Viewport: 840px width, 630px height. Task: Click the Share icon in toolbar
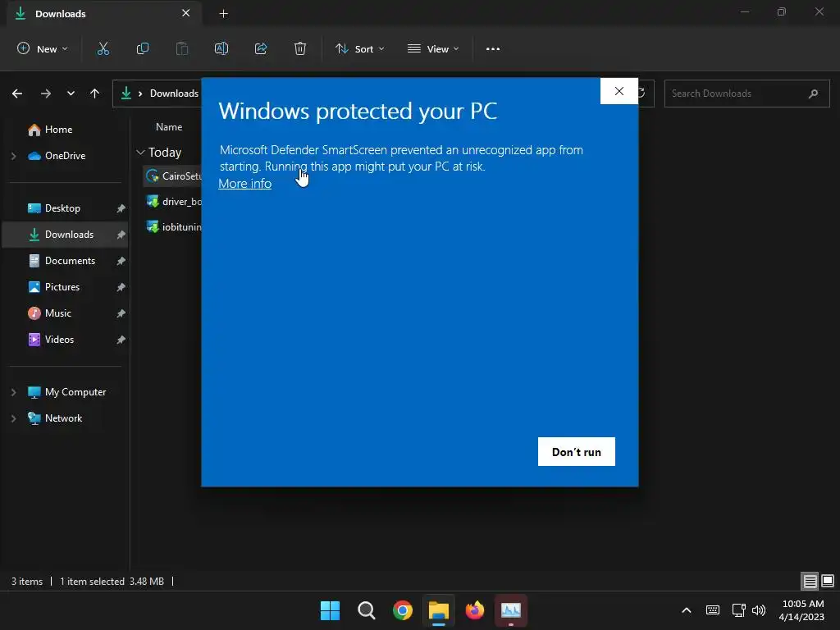tap(261, 48)
